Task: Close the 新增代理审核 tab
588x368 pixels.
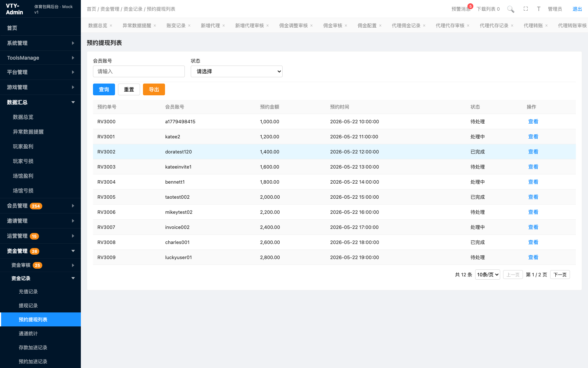Action: pos(268,26)
